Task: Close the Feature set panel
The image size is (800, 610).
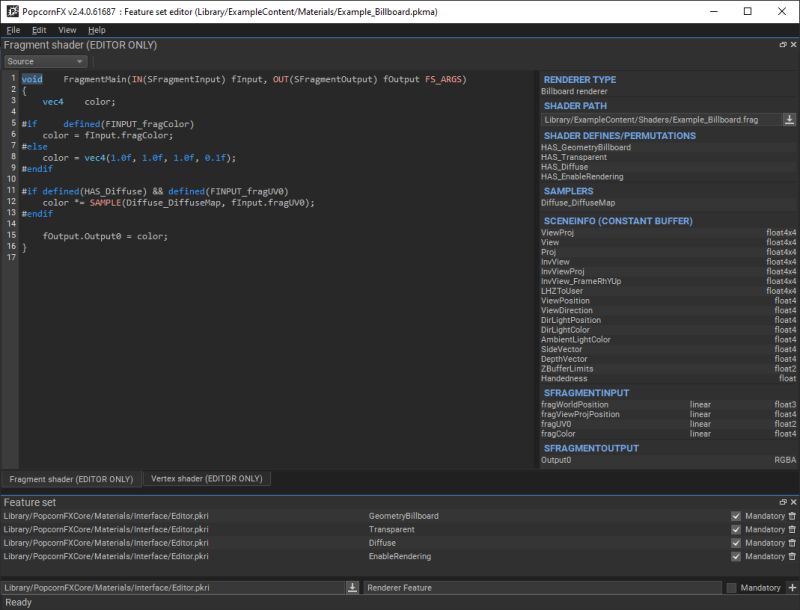Action: click(793, 502)
